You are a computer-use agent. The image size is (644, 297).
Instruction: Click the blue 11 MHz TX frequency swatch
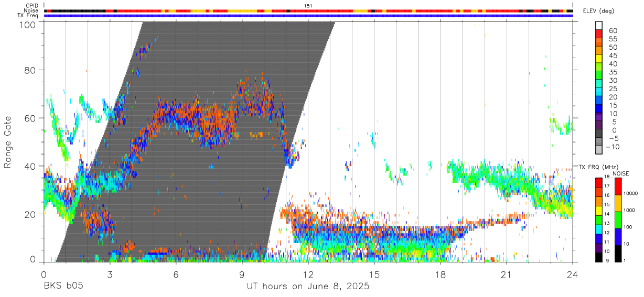click(598, 238)
